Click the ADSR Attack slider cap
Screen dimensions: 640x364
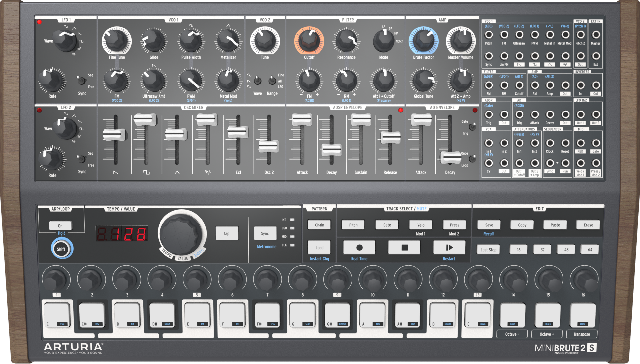pos(302,119)
